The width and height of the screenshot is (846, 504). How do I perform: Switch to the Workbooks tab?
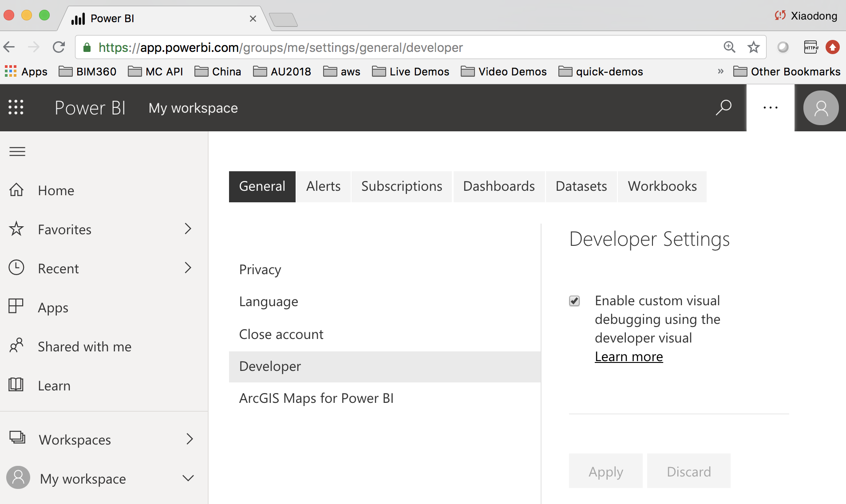tap(662, 187)
